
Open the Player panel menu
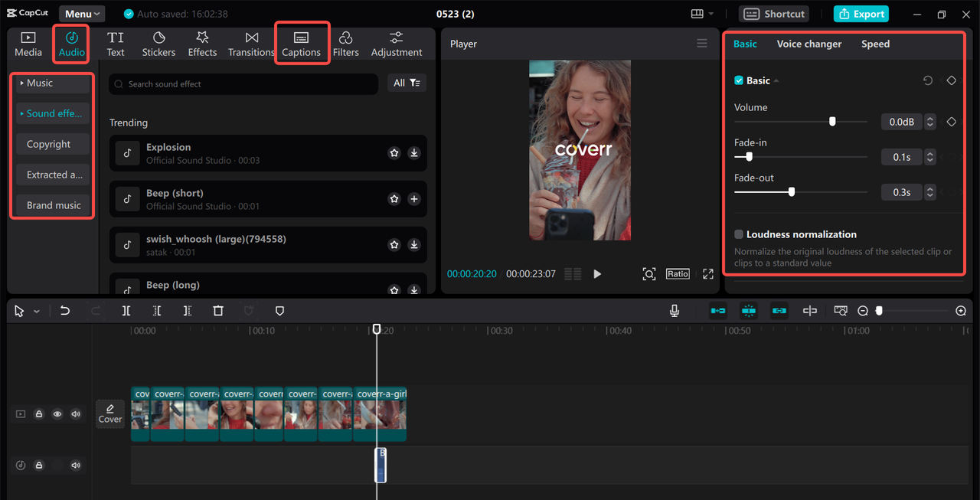[x=702, y=44]
